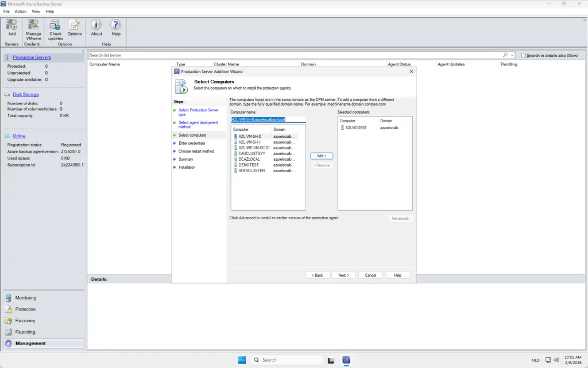
Task: Click the Computer name input field
Action: [x=268, y=119]
